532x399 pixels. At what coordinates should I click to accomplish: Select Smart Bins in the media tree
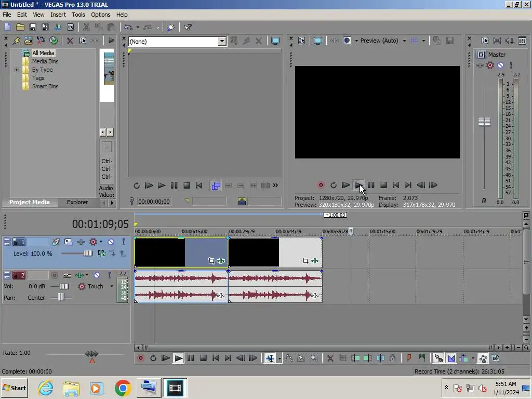pyautogui.click(x=45, y=86)
